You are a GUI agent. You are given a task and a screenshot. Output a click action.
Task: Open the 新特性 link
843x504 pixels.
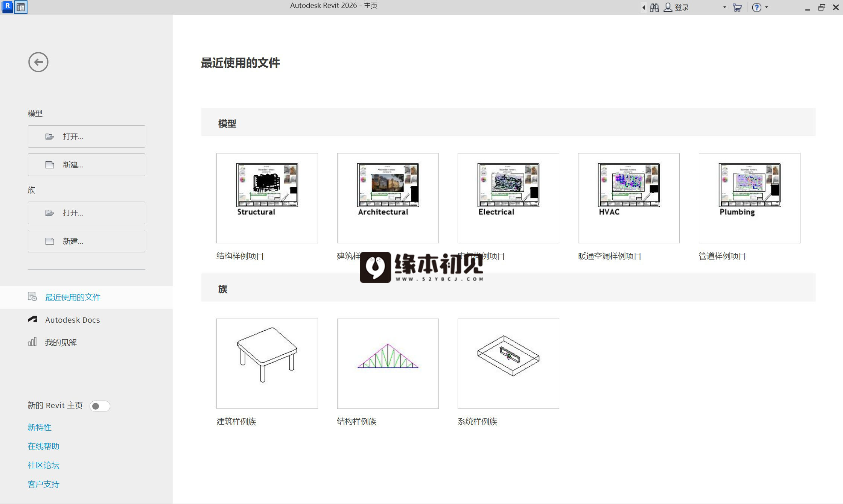40,428
